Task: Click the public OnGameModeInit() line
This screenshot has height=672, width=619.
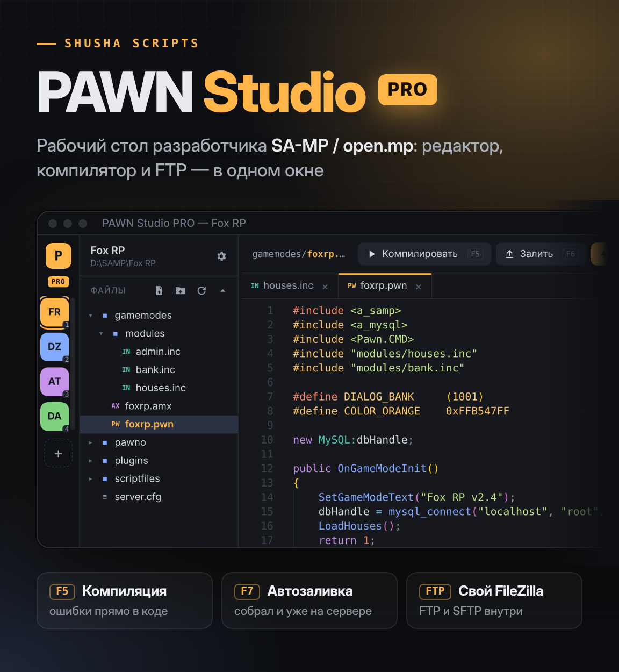Action: pos(366,469)
